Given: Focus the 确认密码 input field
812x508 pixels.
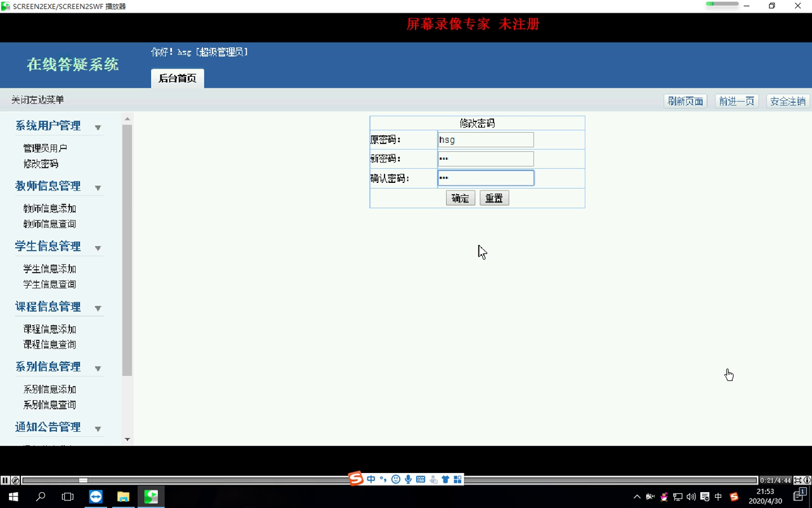Looking at the screenshot, I should pos(486,178).
